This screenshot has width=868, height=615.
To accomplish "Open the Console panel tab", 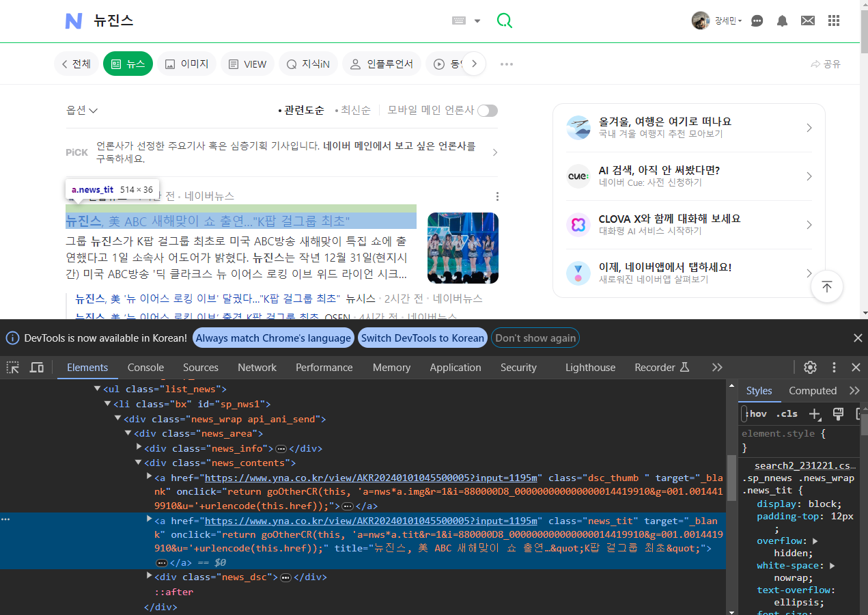I will tap(145, 368).
